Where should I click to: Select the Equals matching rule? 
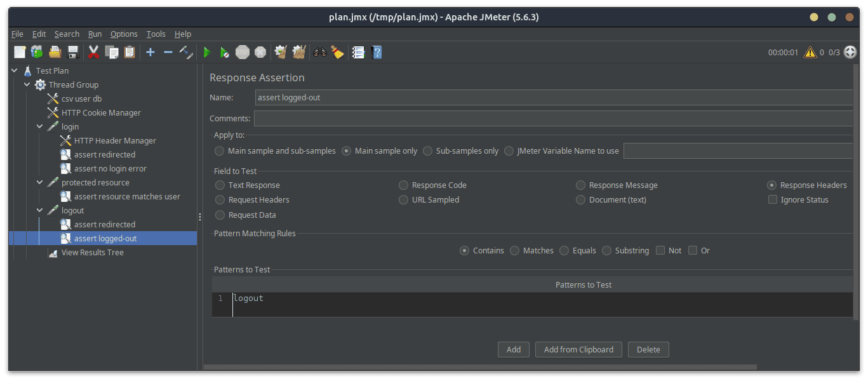pyautogui.click(x=564, y=250)
